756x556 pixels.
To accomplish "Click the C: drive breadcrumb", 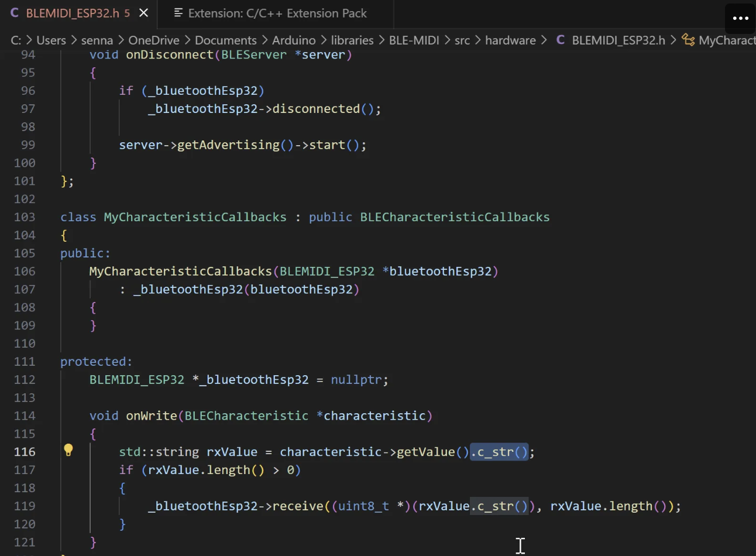I will [16, 40].
